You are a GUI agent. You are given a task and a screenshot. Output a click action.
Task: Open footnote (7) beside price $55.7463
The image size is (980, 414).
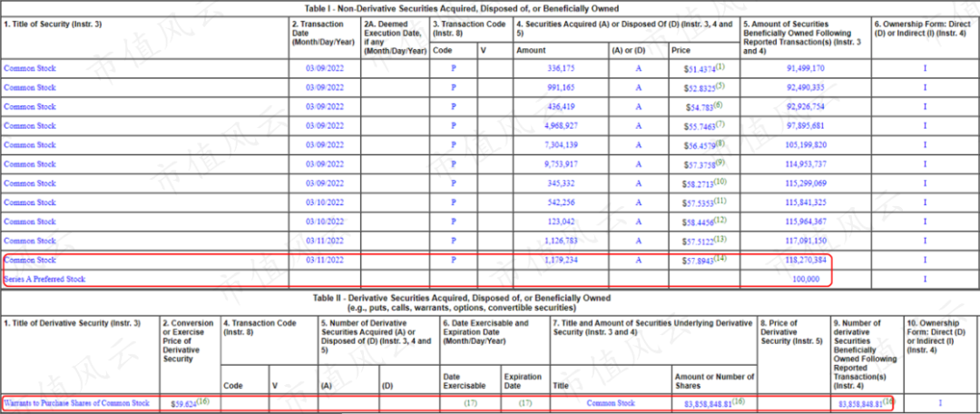pos(720,123)
